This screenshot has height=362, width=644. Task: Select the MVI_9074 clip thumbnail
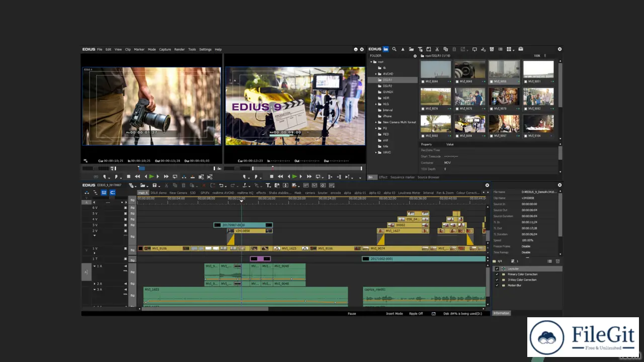tap(436, 97)
